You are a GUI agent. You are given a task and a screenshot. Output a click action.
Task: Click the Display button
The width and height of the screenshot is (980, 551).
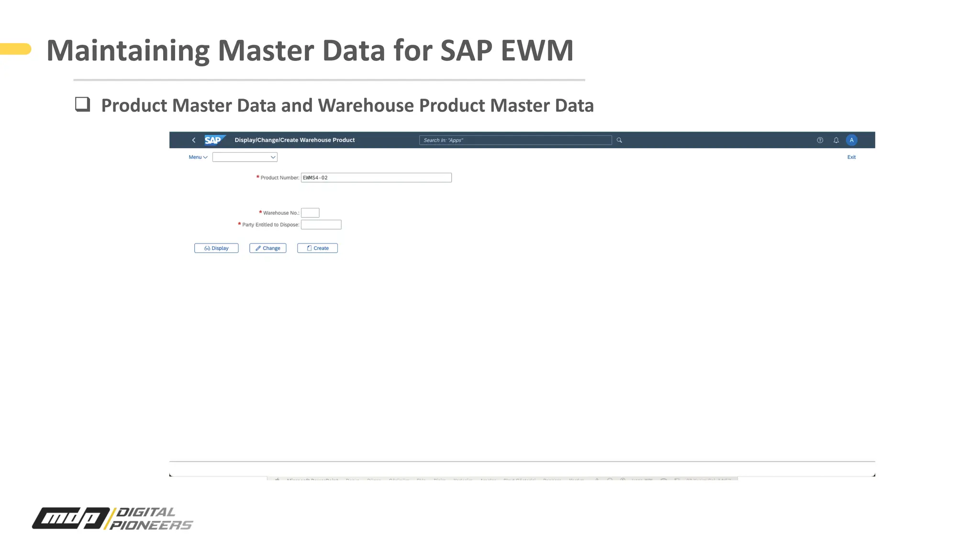click(216, 248)
